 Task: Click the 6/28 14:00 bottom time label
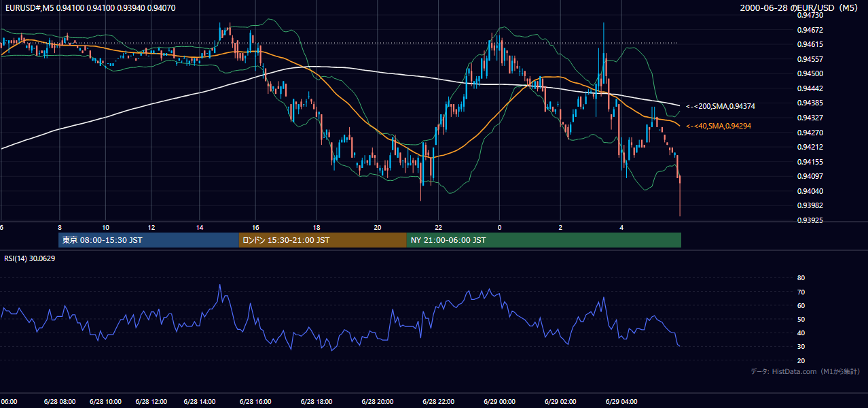point(199,401)
